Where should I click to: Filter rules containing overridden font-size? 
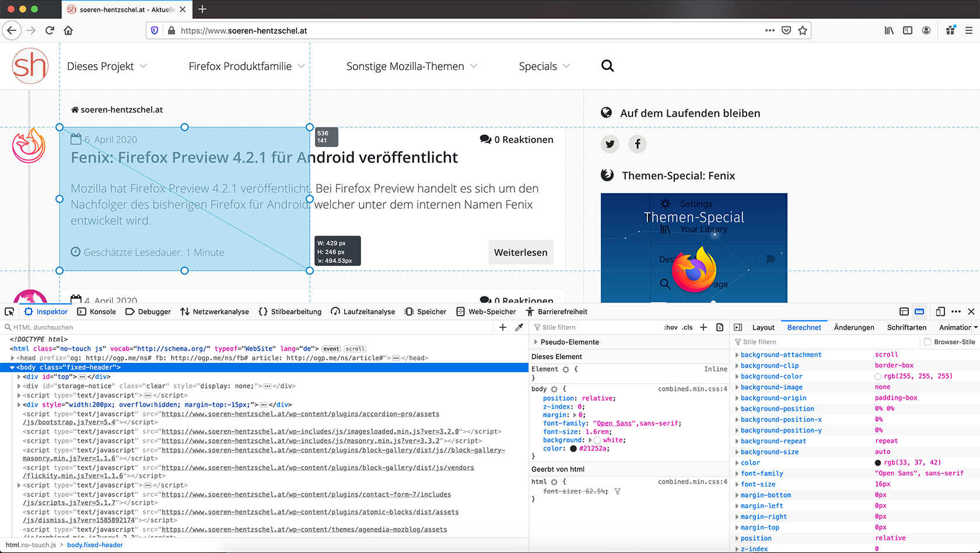coord(617,491)
